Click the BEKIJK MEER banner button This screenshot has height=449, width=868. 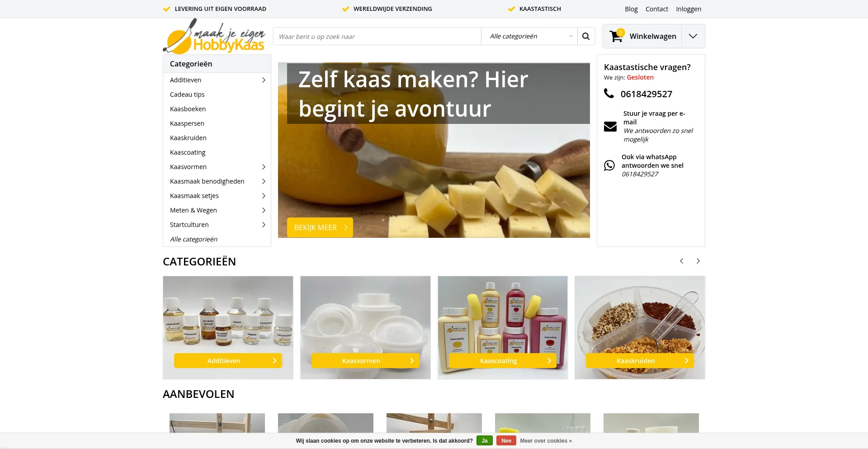pos(320,227)
